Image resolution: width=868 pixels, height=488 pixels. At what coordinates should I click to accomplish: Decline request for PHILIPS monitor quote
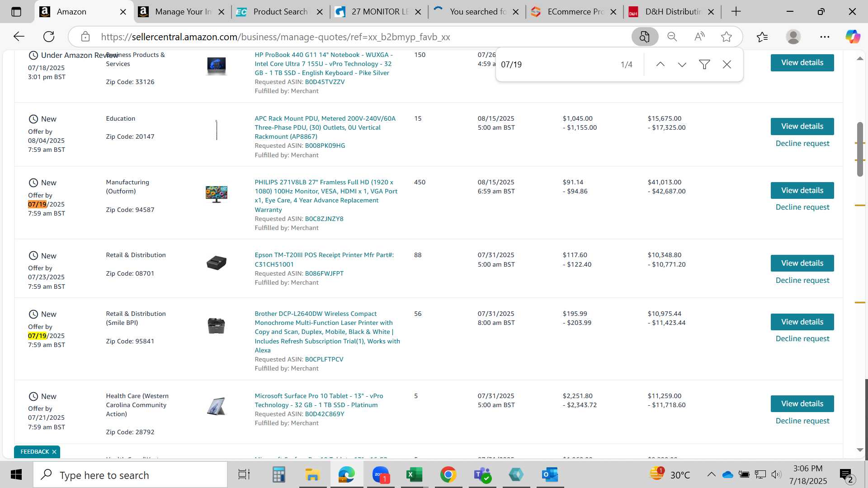[x=802, y=207]
